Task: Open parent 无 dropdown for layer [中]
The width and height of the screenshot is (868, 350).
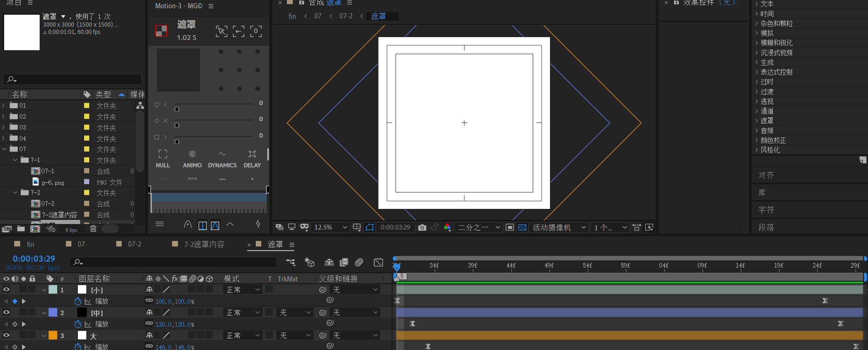Action: [x=356, y=312]
